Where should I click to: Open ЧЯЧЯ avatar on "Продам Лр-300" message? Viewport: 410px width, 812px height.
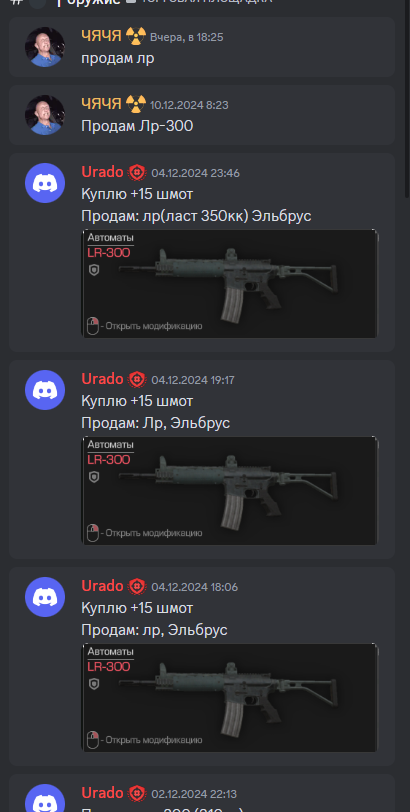(45, 115)
